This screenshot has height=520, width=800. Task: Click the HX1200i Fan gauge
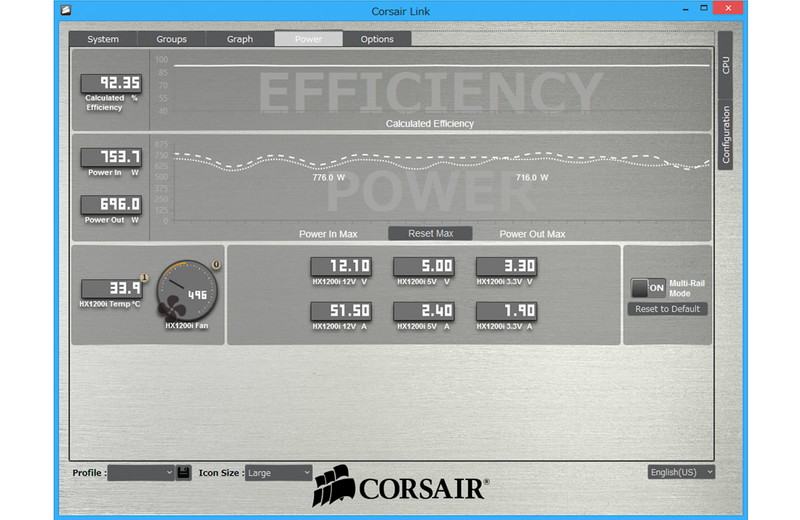(x=187, y=291)
